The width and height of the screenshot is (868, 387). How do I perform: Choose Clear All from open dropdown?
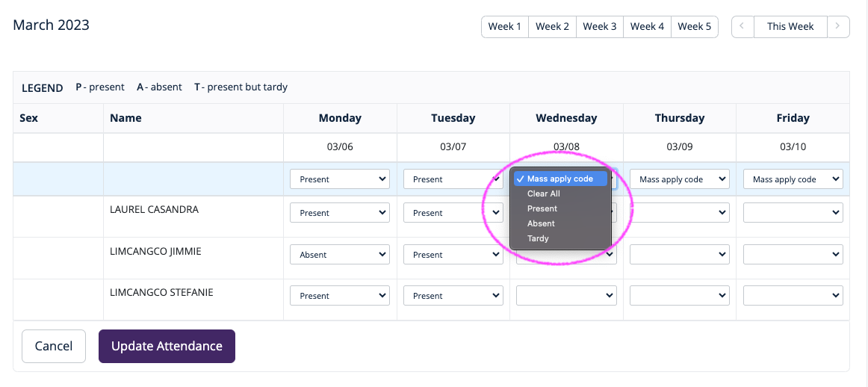pos(543,193)
